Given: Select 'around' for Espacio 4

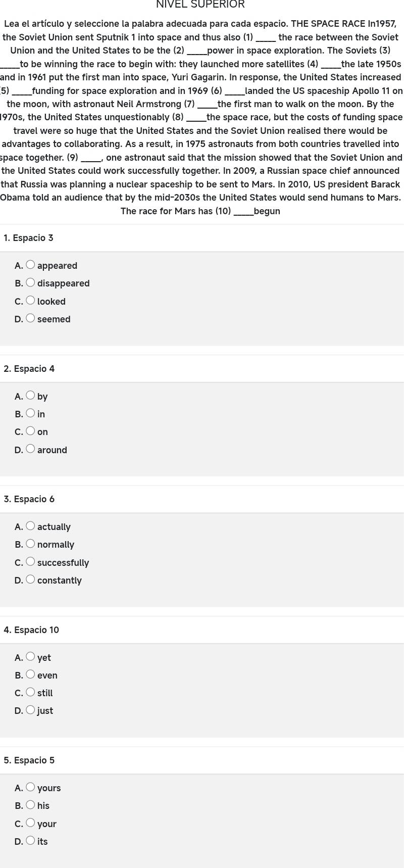Looking at the screenshot, I should coord(30,449).
